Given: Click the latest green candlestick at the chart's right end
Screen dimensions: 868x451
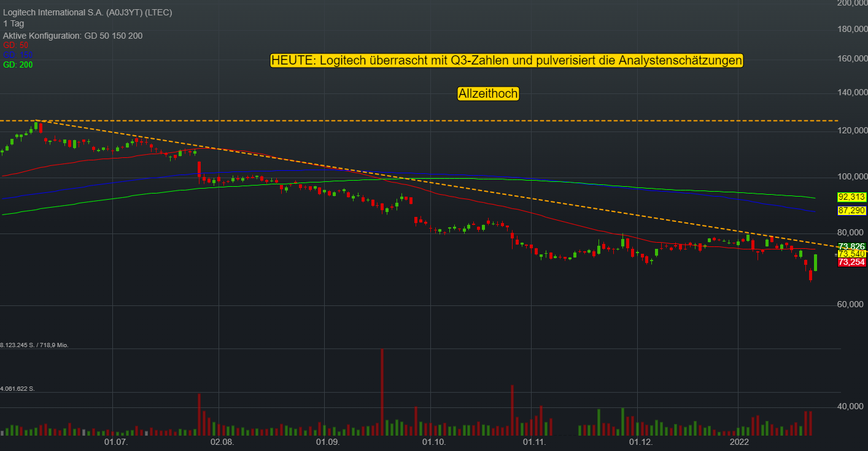Looking at the screenshot, I should [816, 262].
